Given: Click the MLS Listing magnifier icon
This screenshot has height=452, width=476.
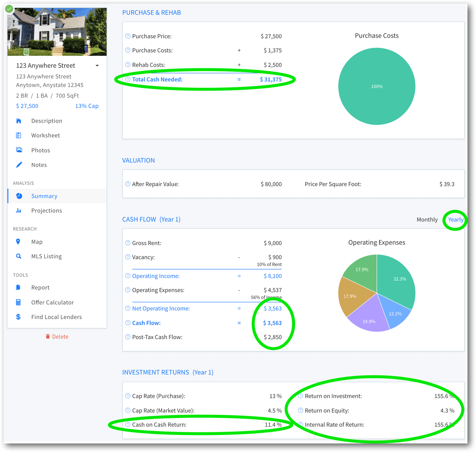Looking at the screenshot, I should tap(19, 256).
